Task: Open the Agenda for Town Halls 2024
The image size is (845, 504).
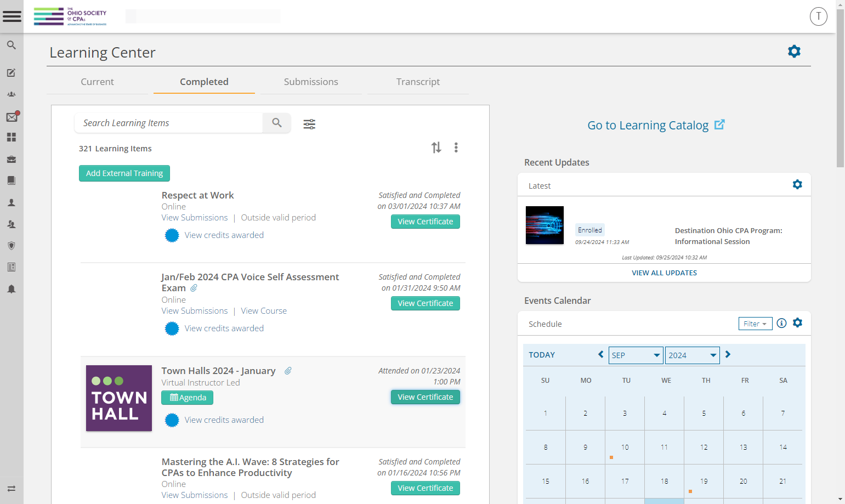Action: pyautogui.click(x=187, y=398)
